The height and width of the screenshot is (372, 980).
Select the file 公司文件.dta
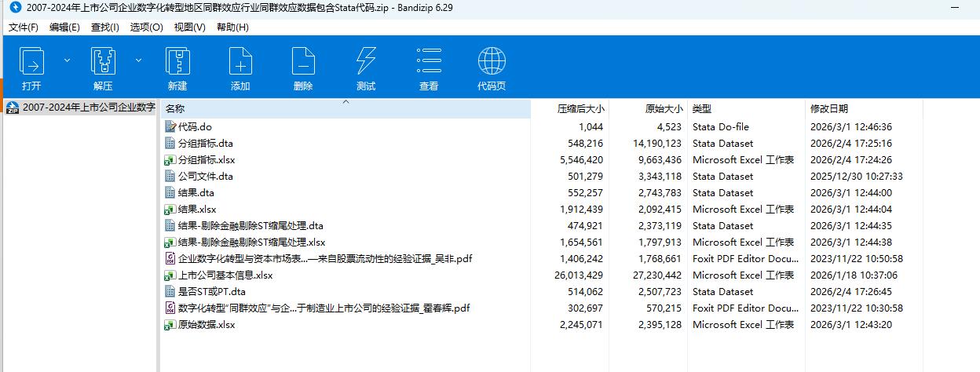click(206, 176)
